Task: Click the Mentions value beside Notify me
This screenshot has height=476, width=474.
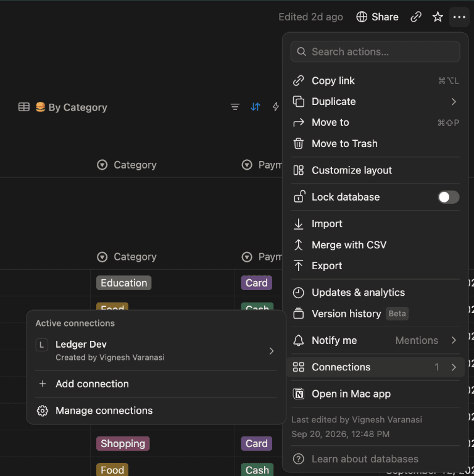Action: click(417, 340)
